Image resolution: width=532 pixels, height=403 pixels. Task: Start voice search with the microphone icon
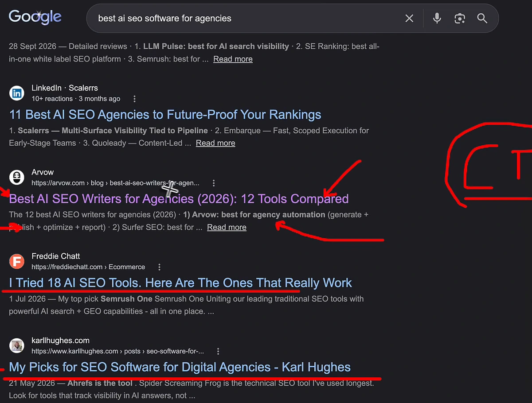(x=437, y=18)
